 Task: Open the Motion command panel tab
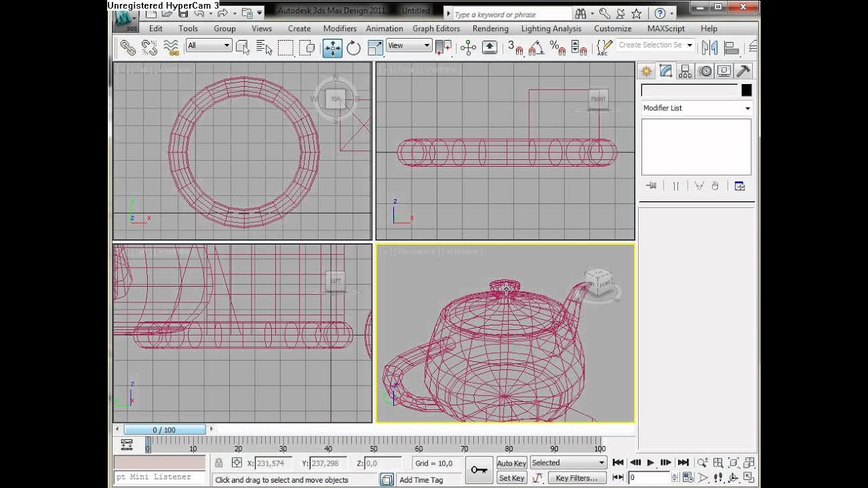[x=705, y=71]
